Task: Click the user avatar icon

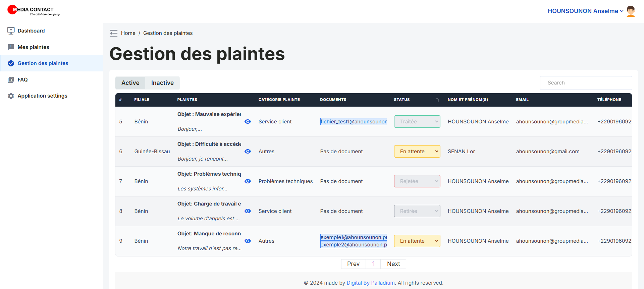Action: point(631,11)
